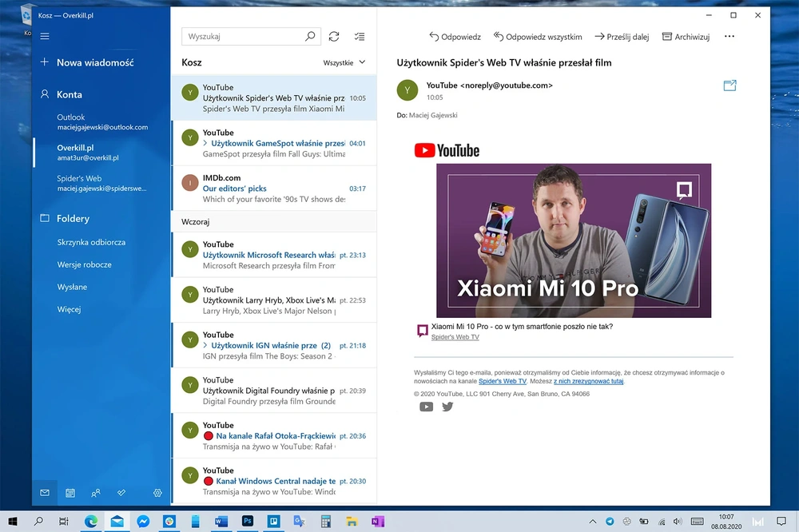The width and height of the screenshot is (799, 532).
Task: Switch to Mail view icon
Action: pyautogui.click(x=45, y=493)
